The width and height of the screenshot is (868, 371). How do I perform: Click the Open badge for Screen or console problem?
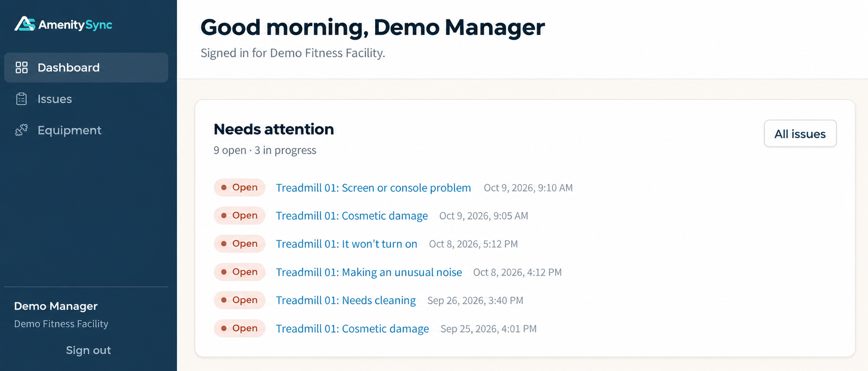tap(239, 187)
